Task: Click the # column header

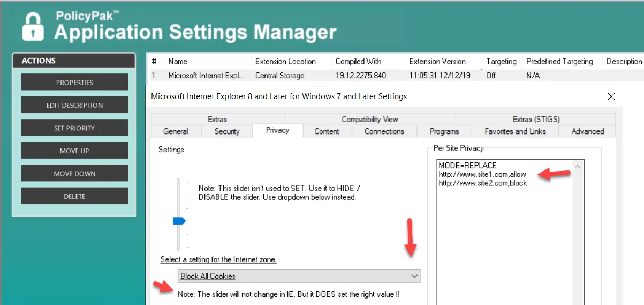Action: (x=155, y=62)
